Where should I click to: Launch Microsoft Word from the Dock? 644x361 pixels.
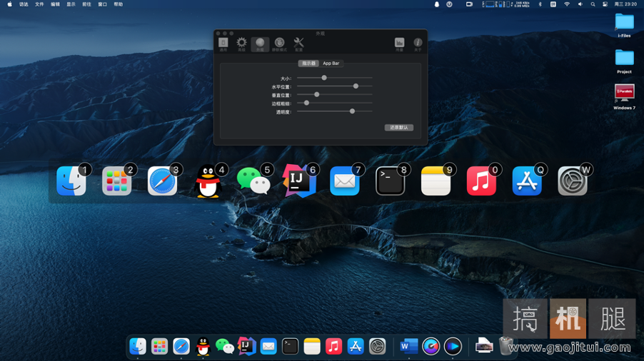click(408, 347)
